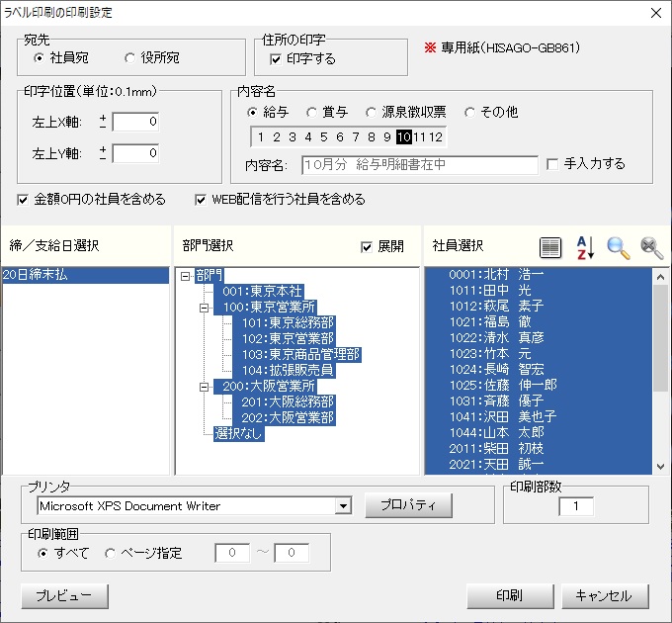This screenshot has width=672, height=623.
Task: Select 102:東京営業部 department
Action: pyautogui.click(x=284, y=339)
